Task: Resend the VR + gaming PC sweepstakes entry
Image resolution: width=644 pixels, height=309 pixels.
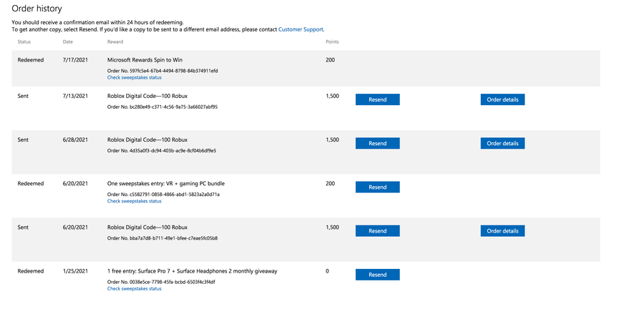Action: pos(377,187)
